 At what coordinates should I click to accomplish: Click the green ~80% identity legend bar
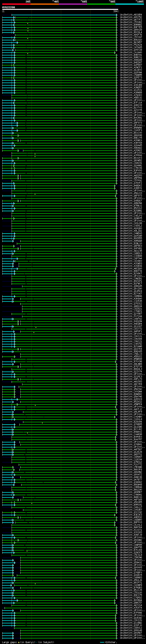click(101, 4)
